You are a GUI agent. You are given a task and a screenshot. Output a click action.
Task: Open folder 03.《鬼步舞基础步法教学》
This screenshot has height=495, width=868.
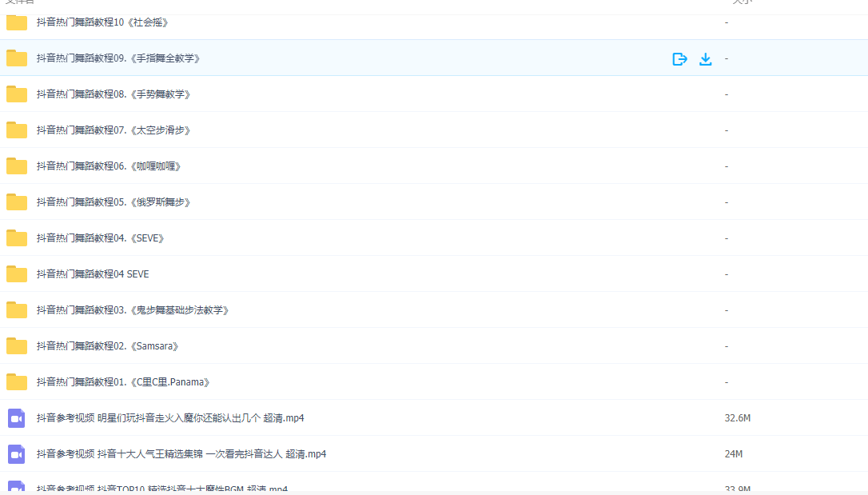(133, 310)
